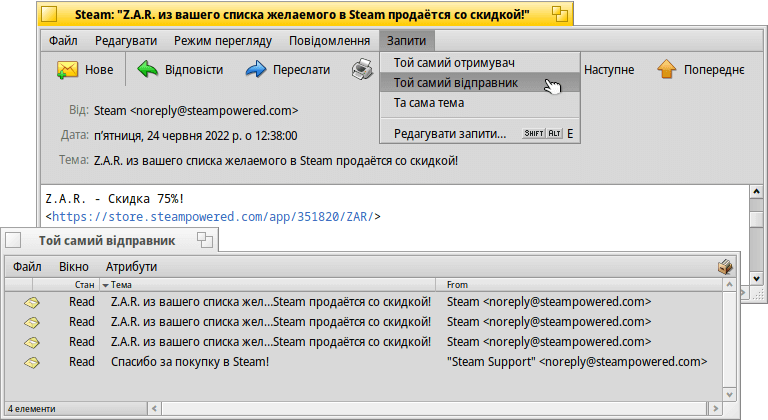Sort by the Тема column header
Viewport: 768px width, 420px height.
click(x=267, y=285)
